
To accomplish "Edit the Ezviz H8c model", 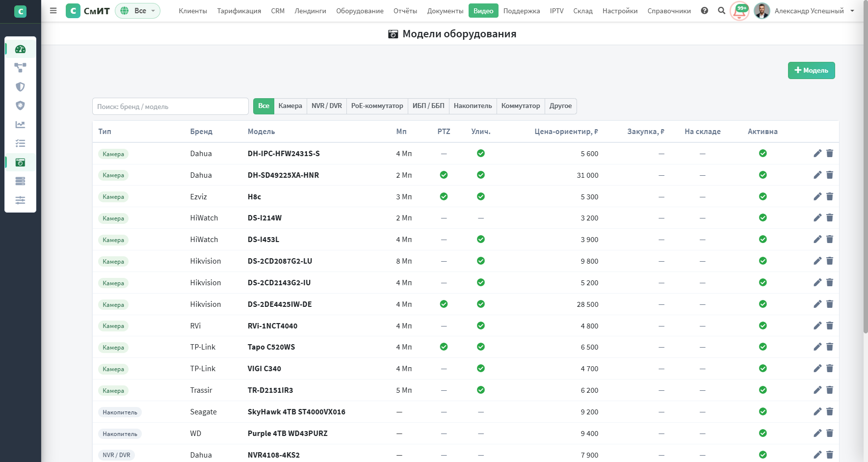I will click(817, 196).
